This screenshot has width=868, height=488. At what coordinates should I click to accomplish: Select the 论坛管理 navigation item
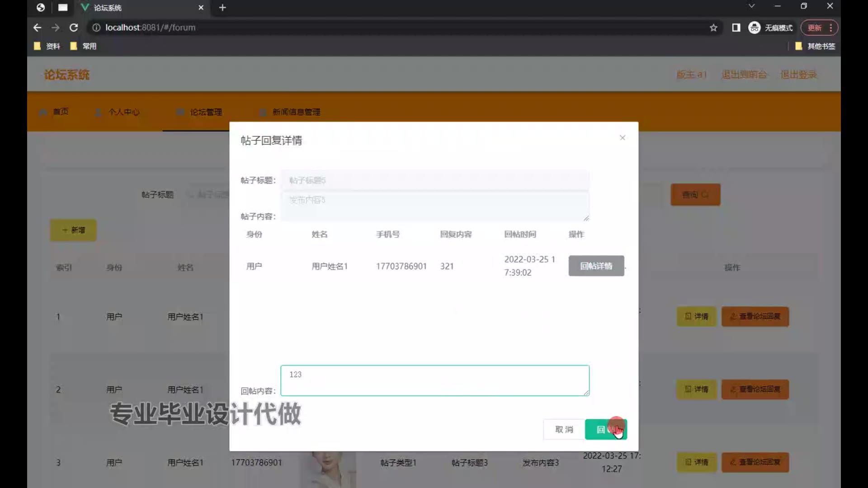tap(199, 112)
